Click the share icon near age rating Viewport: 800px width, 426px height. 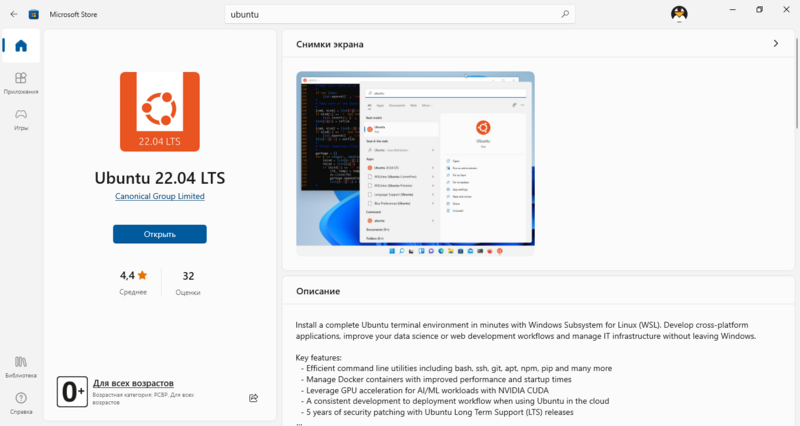pyautogui.click(x=254, y=398)
